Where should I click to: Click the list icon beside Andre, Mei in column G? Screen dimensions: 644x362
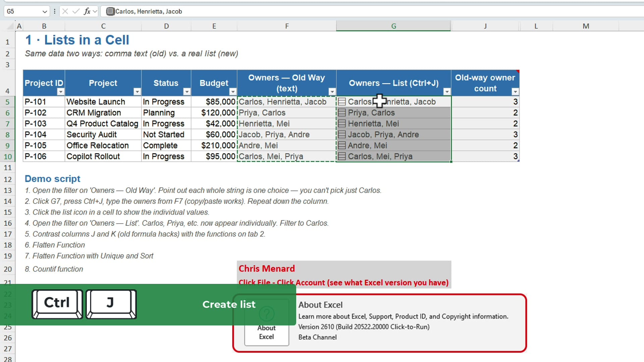(x=342, y=145)
